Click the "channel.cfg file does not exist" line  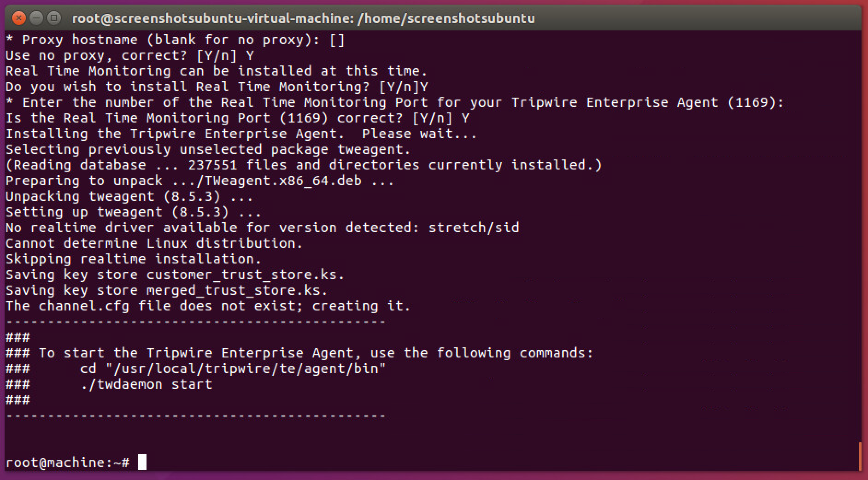coord(208,306)
